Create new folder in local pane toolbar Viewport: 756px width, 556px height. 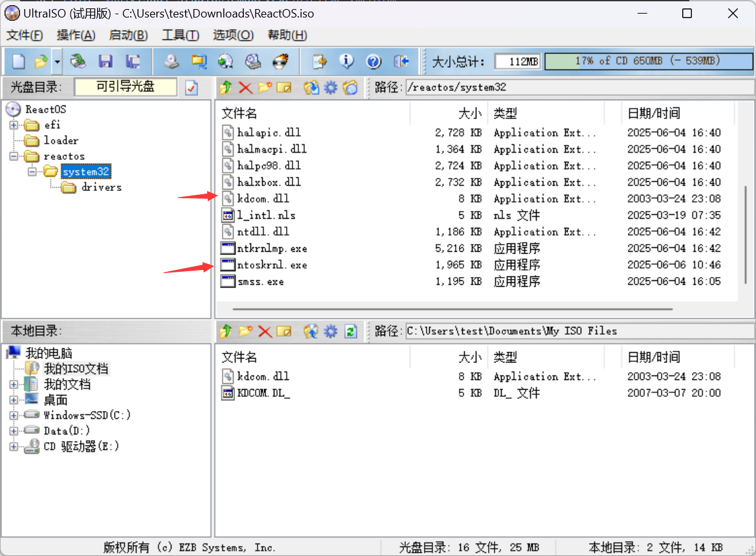click(x=245, y=331)
